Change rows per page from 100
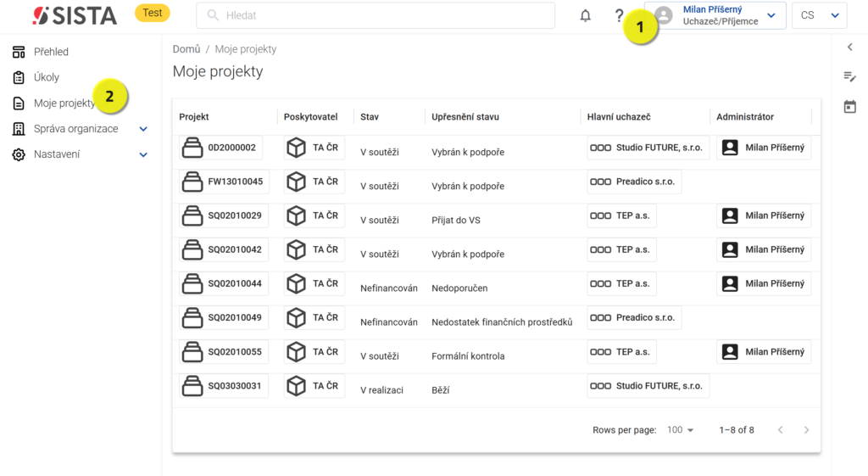868x476 pixels. [x=680, y=430]
